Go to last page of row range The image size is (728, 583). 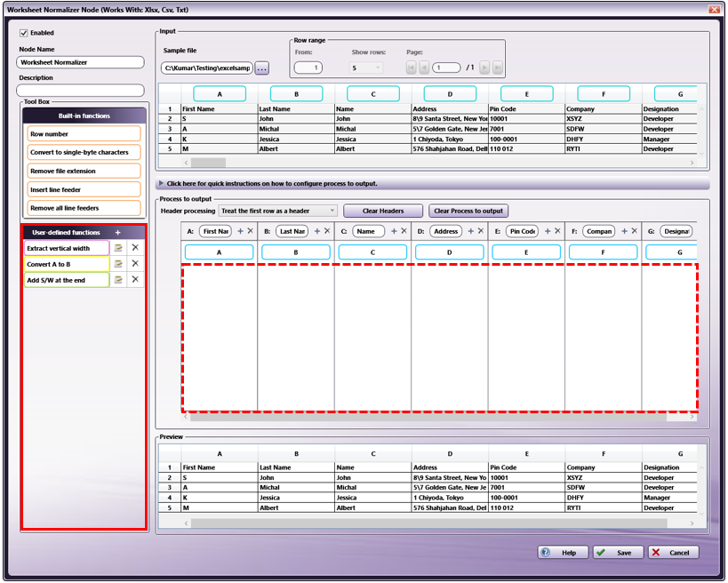497,68
